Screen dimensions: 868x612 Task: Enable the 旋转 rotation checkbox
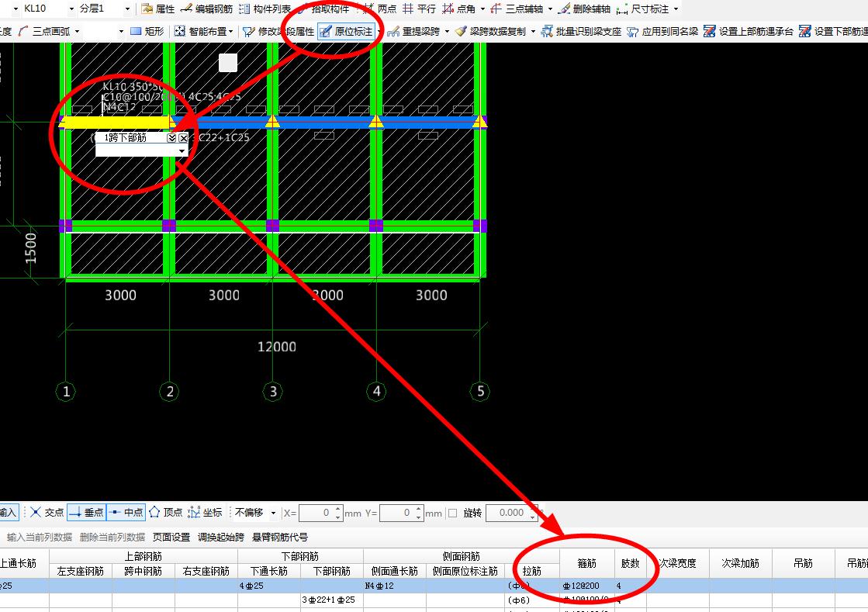(453, 513)
